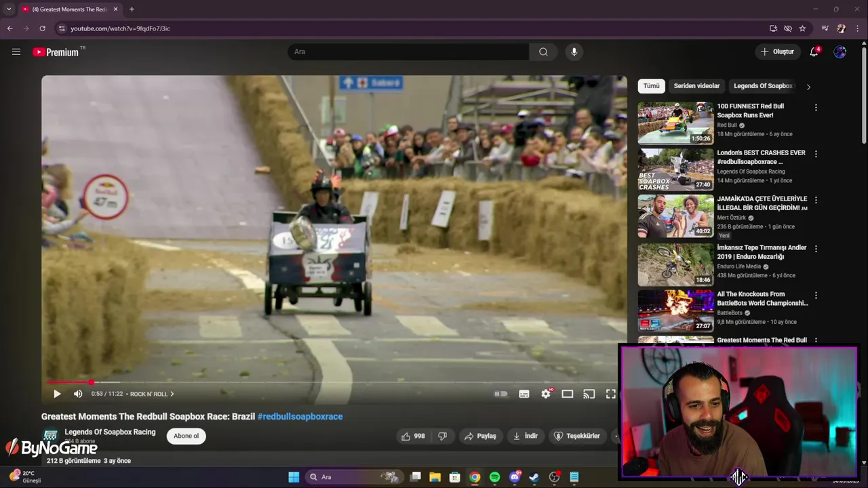Go back in browser history
Image resolution: width=868 pixels, height=488 pixels.
[9, 28]
